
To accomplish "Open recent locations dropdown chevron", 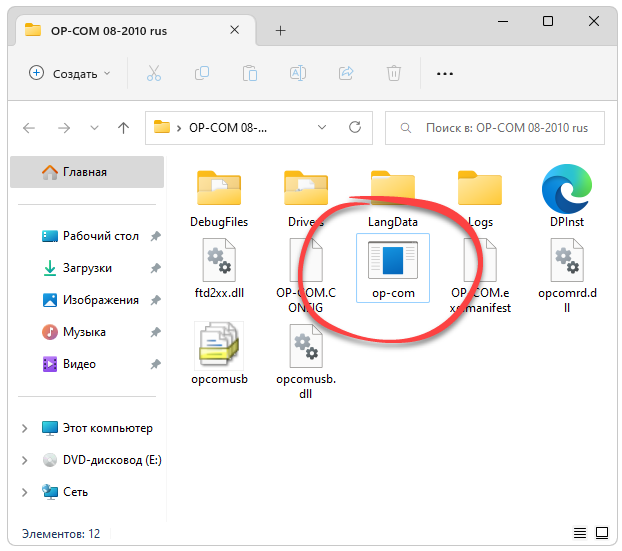I will coord(94,128).
